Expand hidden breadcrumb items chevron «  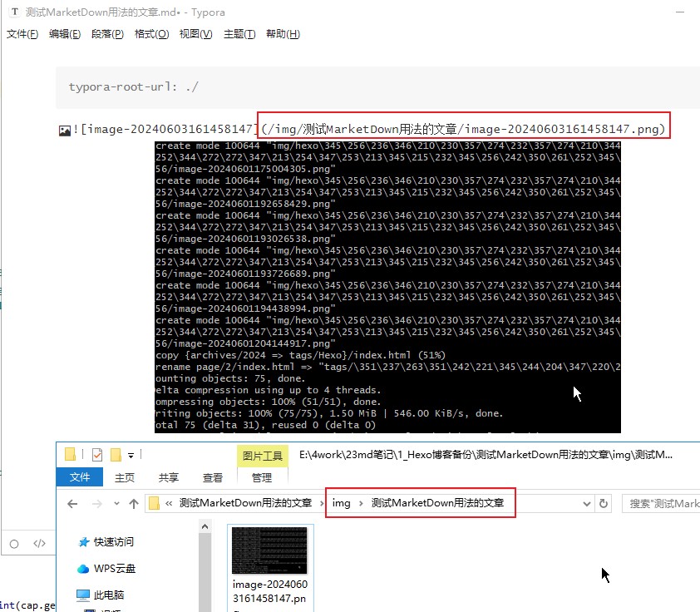click(x=169, y=504)
